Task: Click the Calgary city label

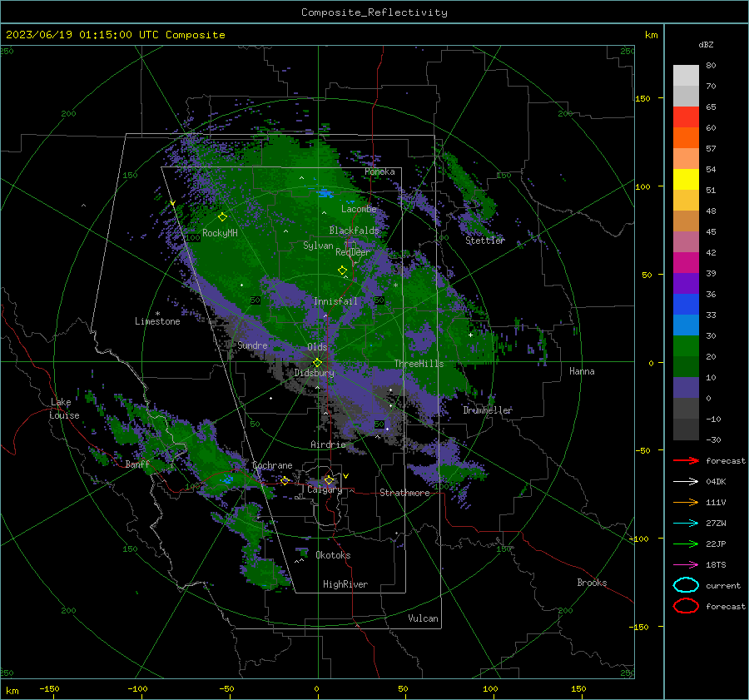Action: 325,489
